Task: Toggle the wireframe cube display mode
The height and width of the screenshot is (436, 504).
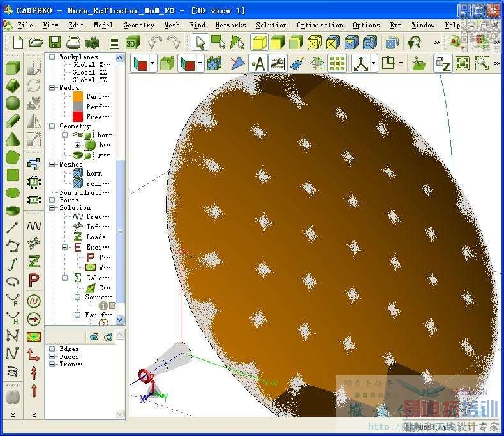Action: point(315,42)
